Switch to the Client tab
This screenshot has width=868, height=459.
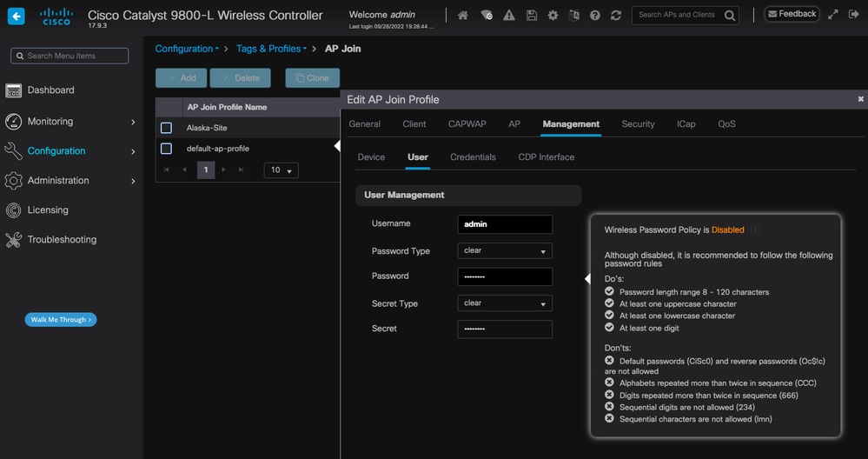click(414, 124)
